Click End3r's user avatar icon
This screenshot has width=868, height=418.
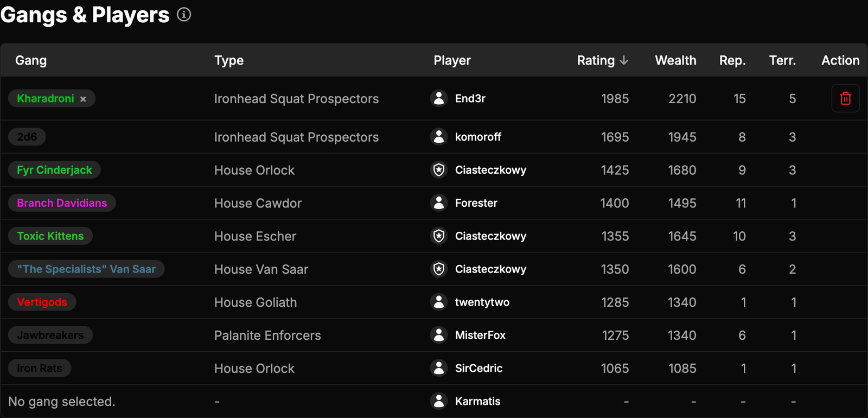(438, 98)
